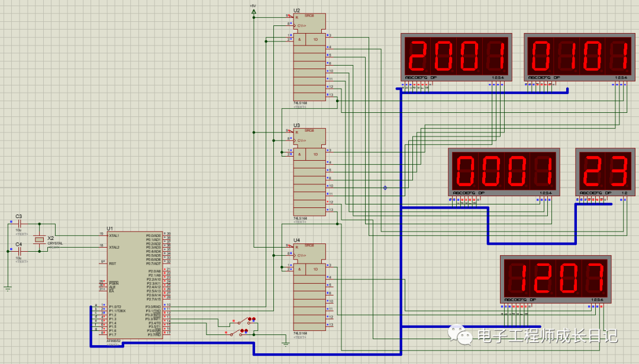Select the two-digit display showing 23
Viewport: 639px width, 364px height.
pos(605,172)
